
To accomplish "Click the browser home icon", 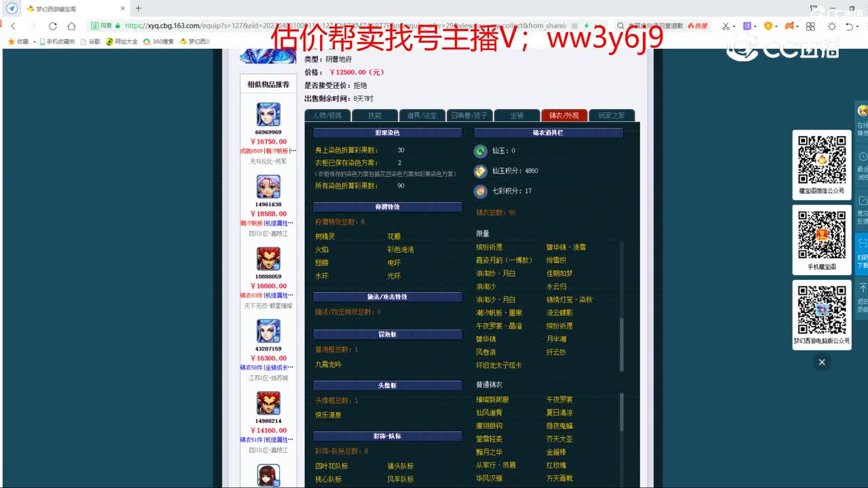I will (71, 26).
